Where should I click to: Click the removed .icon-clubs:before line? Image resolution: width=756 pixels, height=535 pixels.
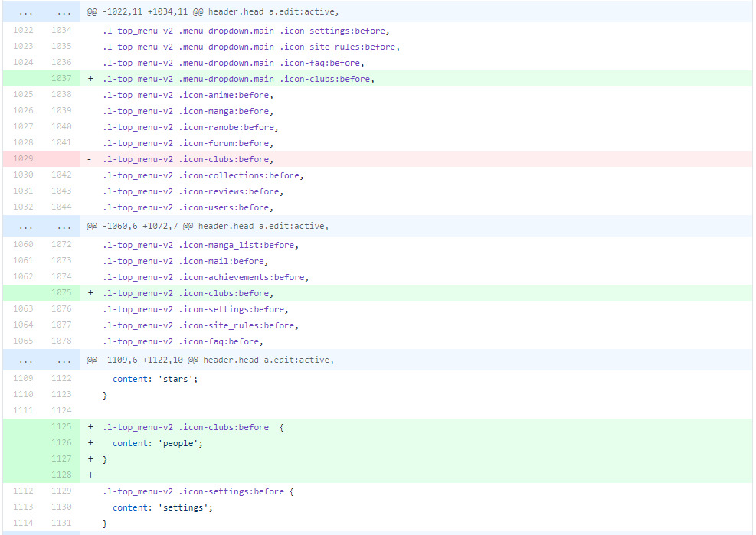click(x=188, y=159)
